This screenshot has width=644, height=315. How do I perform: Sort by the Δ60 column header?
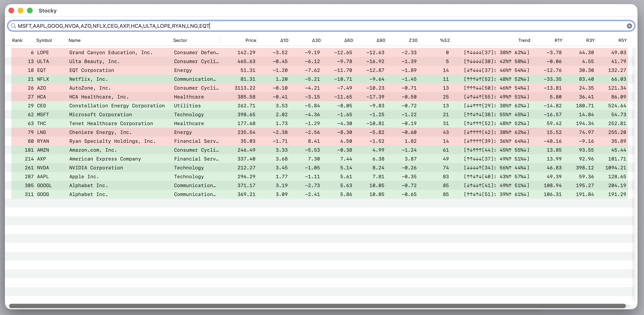349,40
